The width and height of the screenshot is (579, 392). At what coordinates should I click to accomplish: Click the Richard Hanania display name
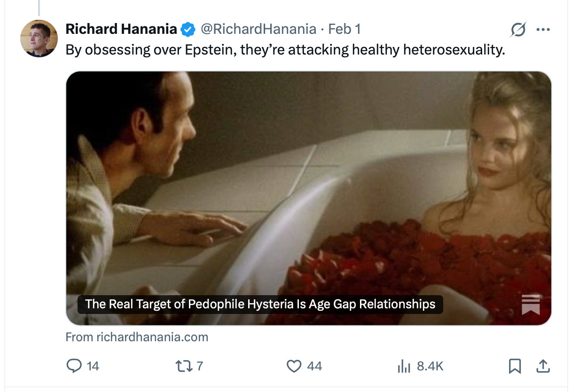121,29
